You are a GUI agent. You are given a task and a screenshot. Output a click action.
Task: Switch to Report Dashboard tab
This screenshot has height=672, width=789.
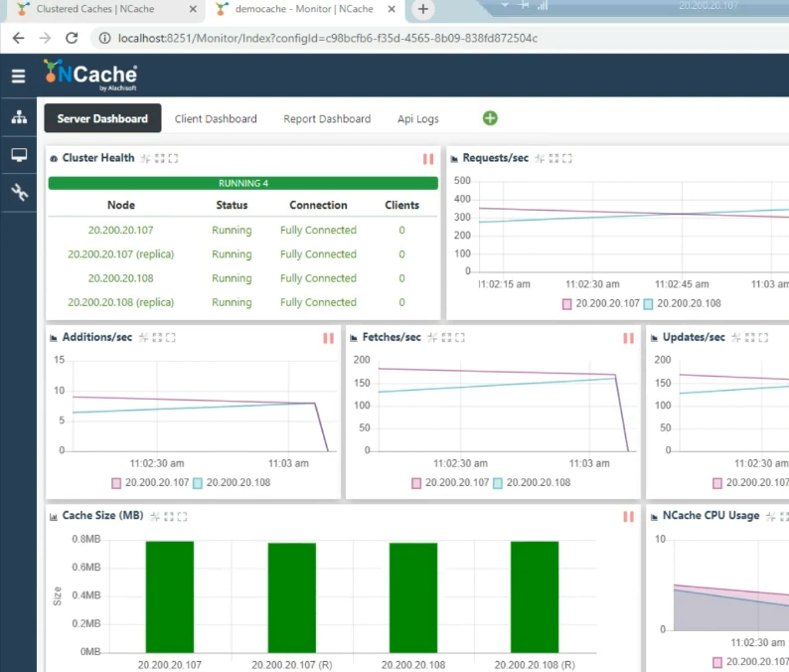coord(327,119)
